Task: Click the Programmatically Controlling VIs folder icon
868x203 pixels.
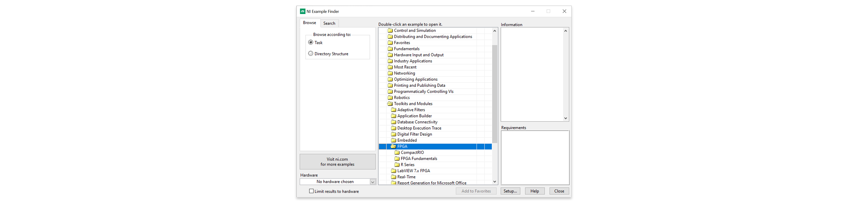Action: pos(390,91)
